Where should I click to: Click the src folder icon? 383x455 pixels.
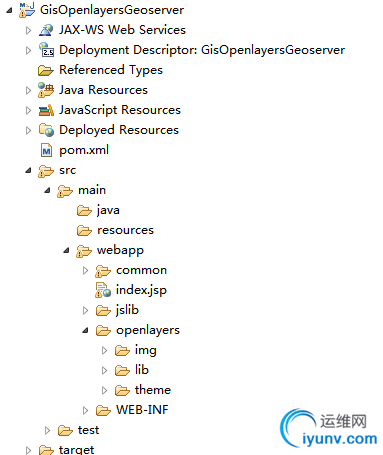[x=46, y=171]
